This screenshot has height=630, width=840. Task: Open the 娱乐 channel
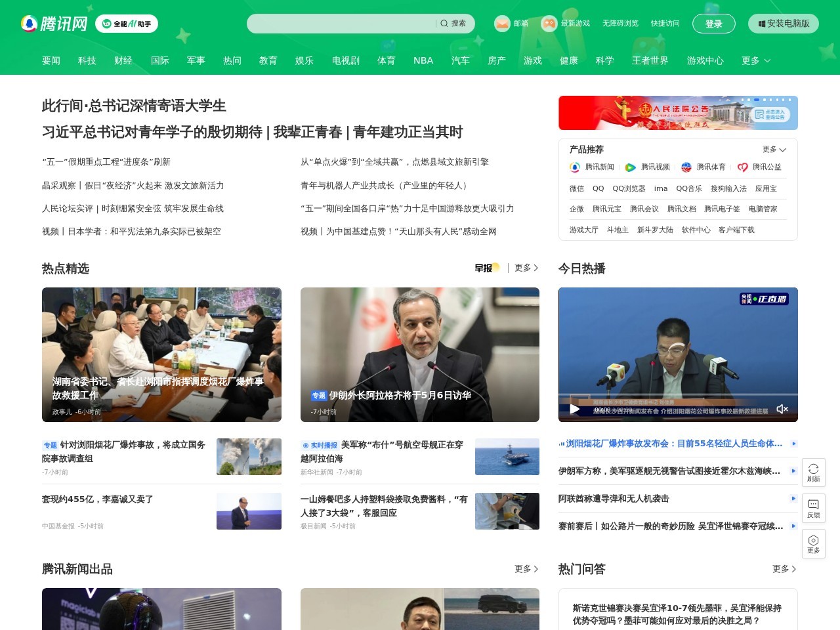tap(304, 60)
